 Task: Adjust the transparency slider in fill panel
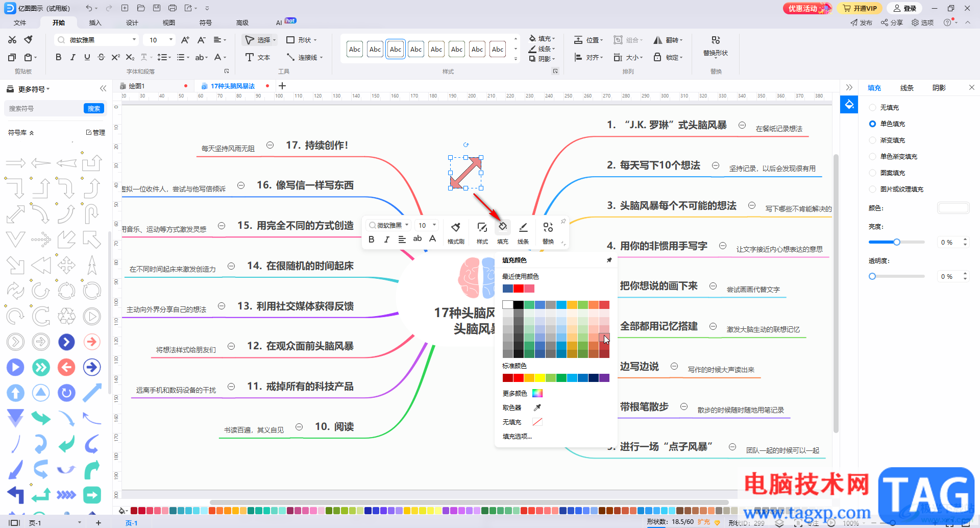(896, 276)
